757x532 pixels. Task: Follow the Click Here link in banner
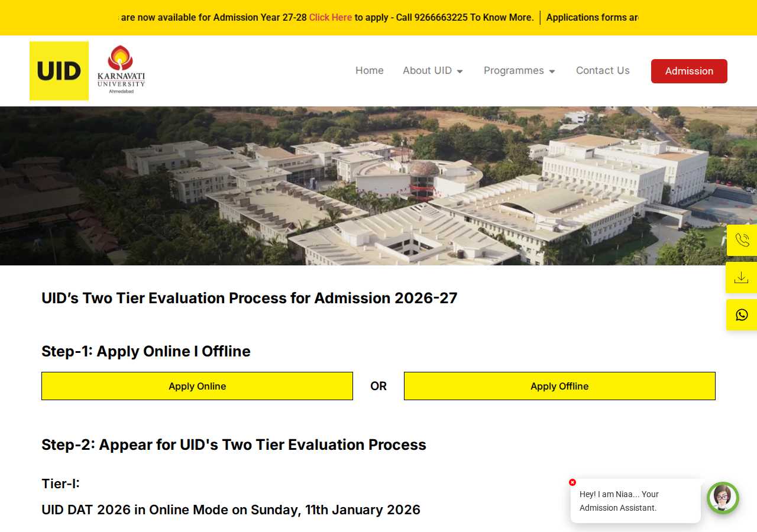pyautogui.click(x=331, y=17)
